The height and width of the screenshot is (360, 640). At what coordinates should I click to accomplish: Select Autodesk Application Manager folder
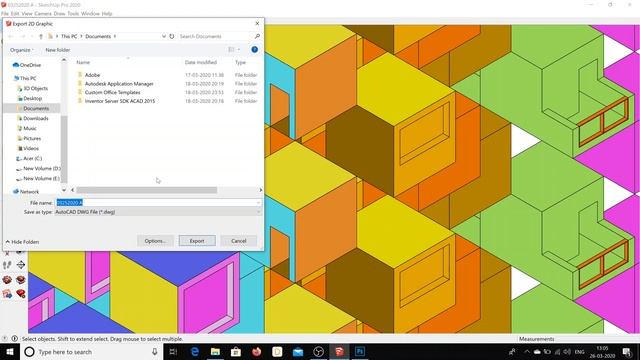[119, 84]
